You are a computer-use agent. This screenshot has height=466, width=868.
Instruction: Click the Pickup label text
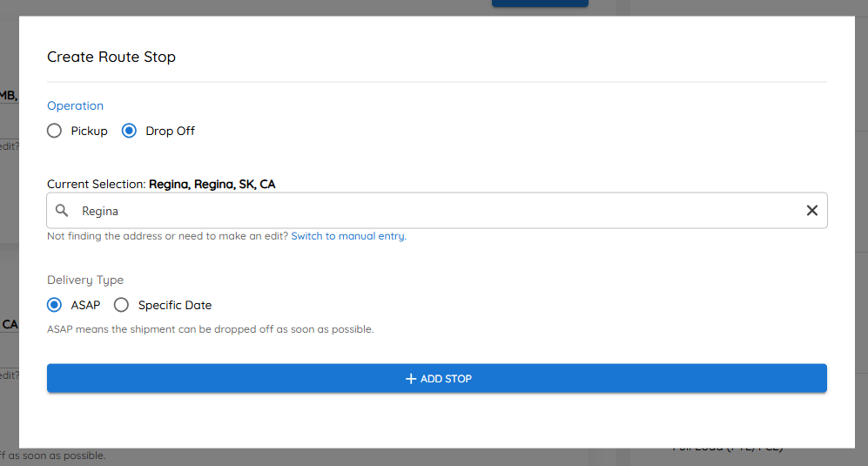(x=89, y=132)
